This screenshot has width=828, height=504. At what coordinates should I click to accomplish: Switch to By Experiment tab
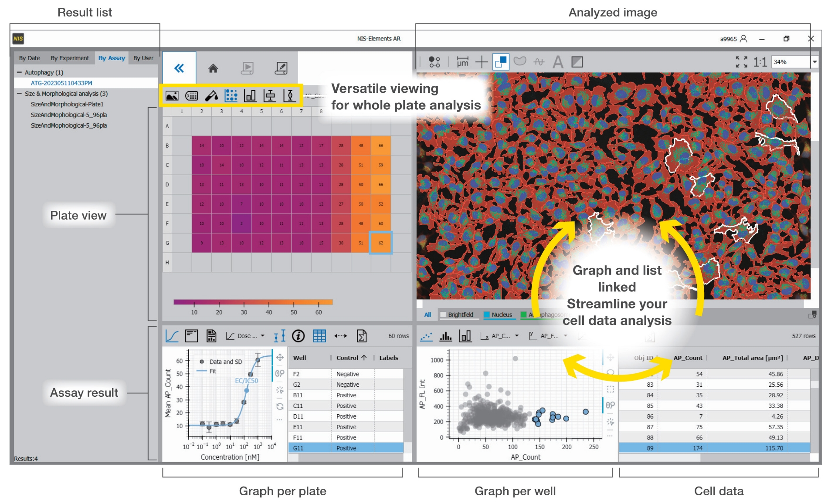pos(70,58)
